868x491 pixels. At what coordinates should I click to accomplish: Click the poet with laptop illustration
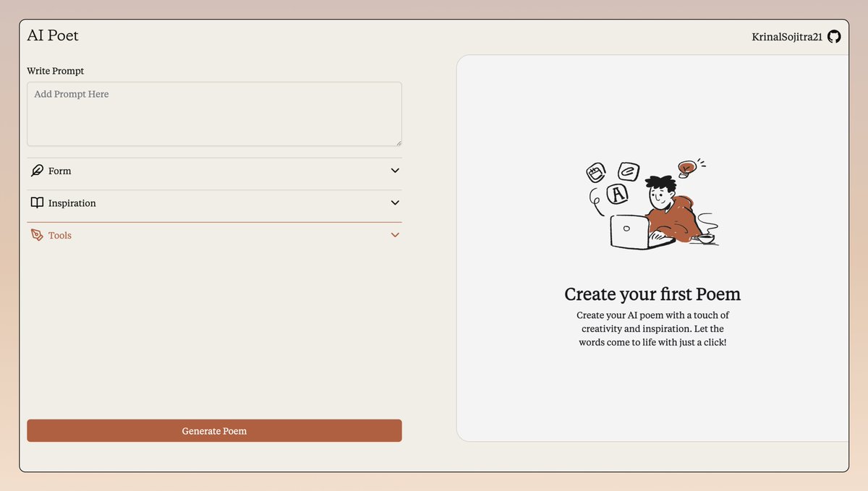coord(652,205)
